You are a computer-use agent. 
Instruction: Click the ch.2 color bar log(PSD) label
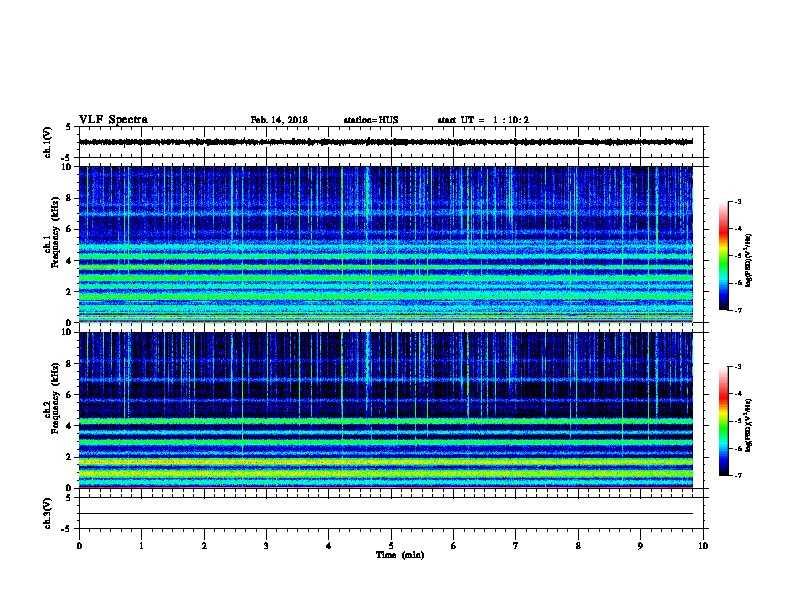point(749,426)
